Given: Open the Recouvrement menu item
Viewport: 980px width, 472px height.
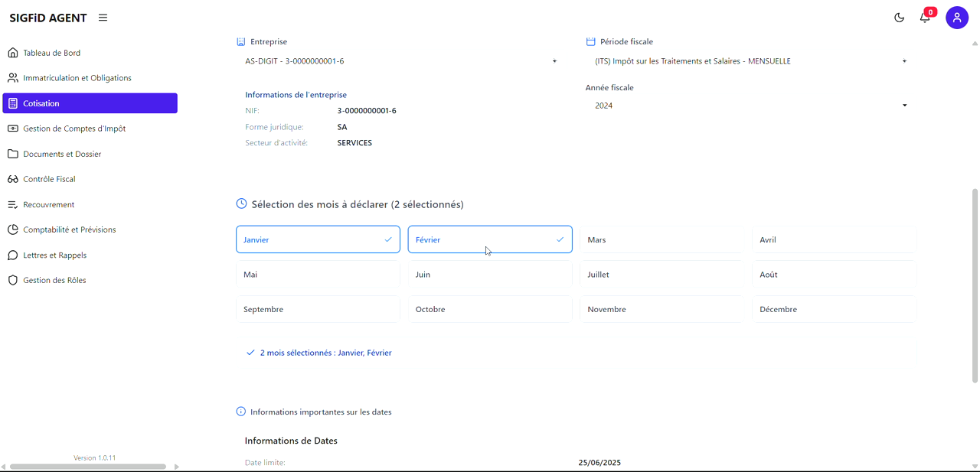Looking at the screenshot, I should coord(49,204).
